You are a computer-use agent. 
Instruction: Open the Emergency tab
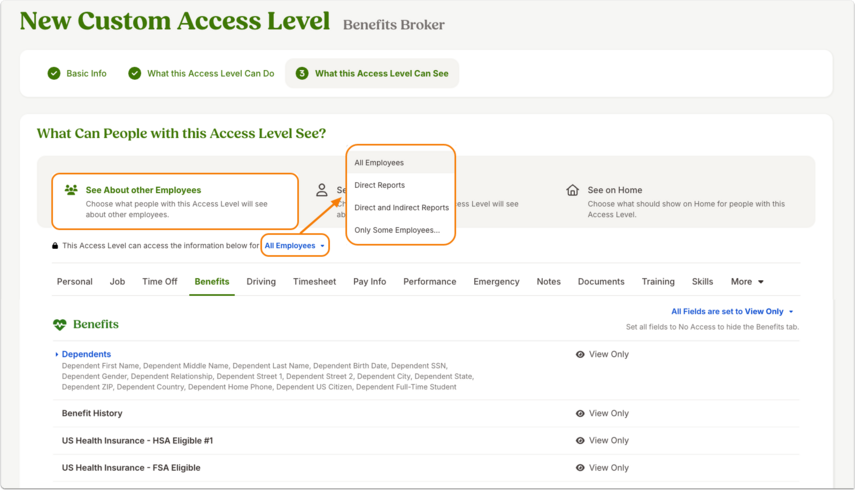pyautogui.click(x=496, y=282)
